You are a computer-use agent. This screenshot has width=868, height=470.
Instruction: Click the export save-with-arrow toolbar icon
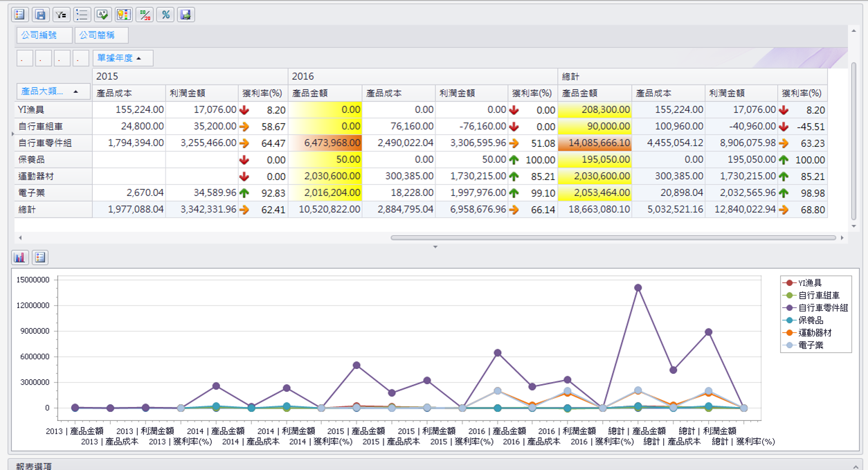[x=186, y=15]
